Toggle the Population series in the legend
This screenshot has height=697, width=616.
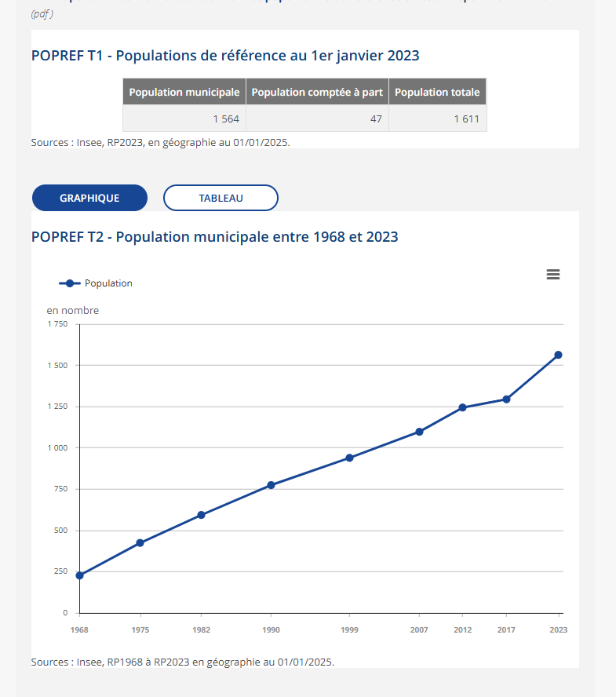(94, 283)
